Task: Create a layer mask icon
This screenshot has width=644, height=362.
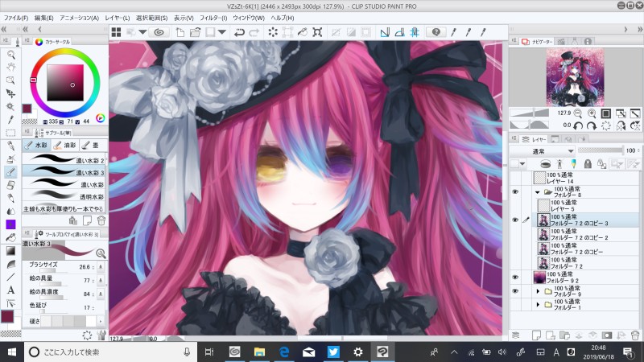Action: coord(607,335)
